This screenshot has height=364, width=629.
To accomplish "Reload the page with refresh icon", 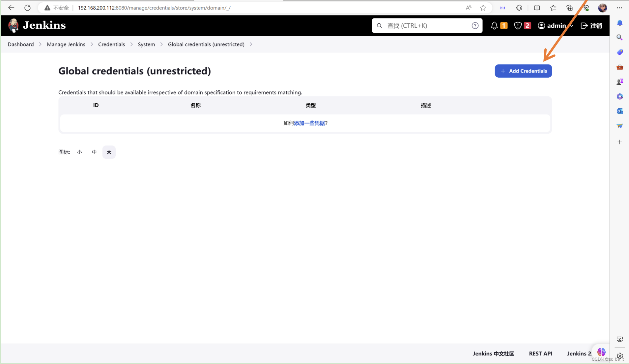I will coord(27,8).
